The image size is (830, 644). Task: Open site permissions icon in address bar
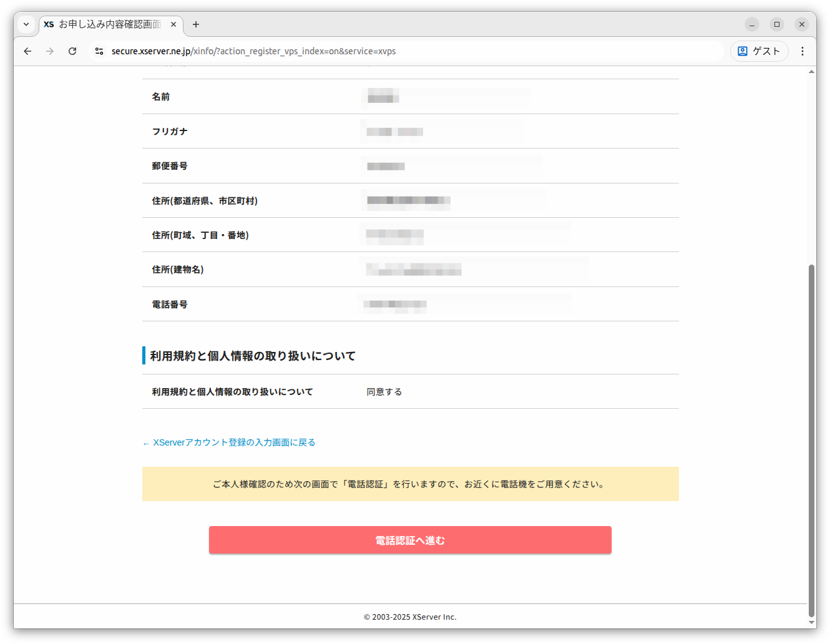[x=99, y=51]
